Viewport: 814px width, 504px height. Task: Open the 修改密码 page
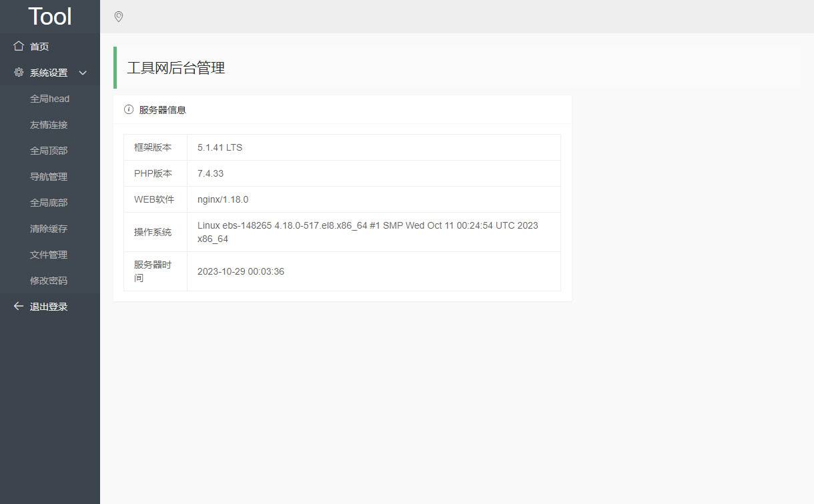[48, 280]
